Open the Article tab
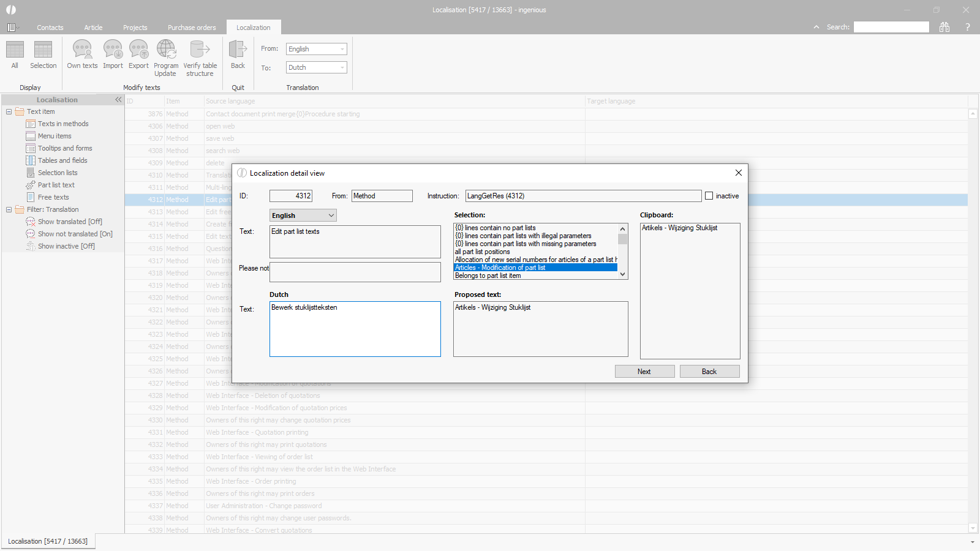The width and height of the screenshot is (980, 551). pyautogui.click(x=93, y=28)
